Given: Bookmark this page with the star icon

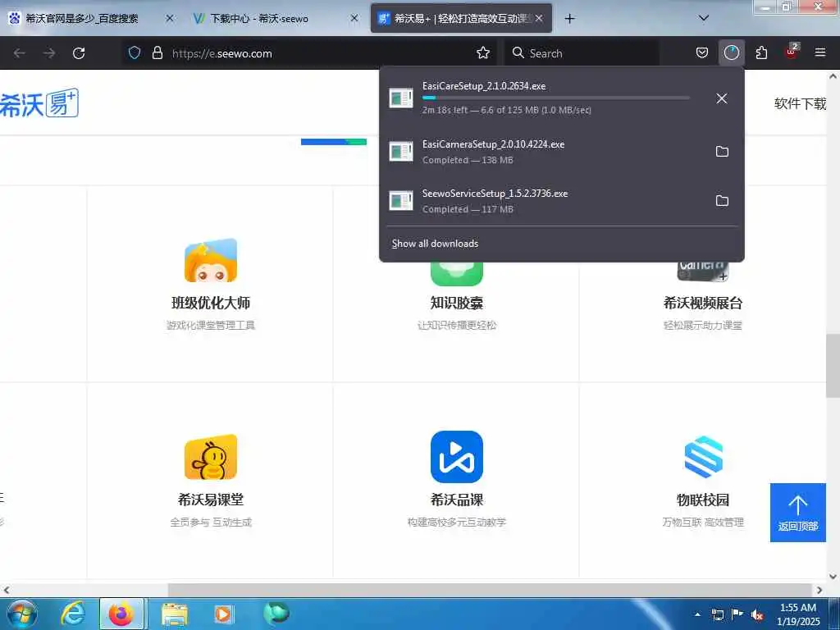Looking at the screenshot, I should (483, 52).
